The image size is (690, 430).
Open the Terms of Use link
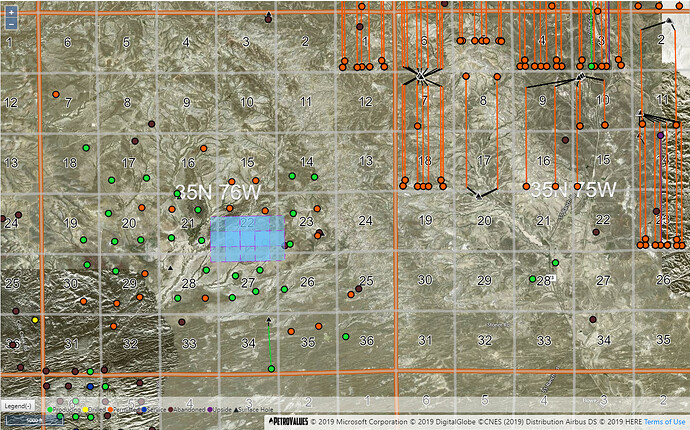pyautogui.click(x=664, y=422)
